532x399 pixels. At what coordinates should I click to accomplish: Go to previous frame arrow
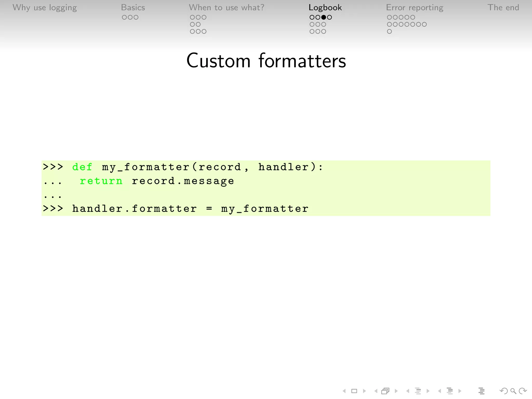(x=376, y=391)
